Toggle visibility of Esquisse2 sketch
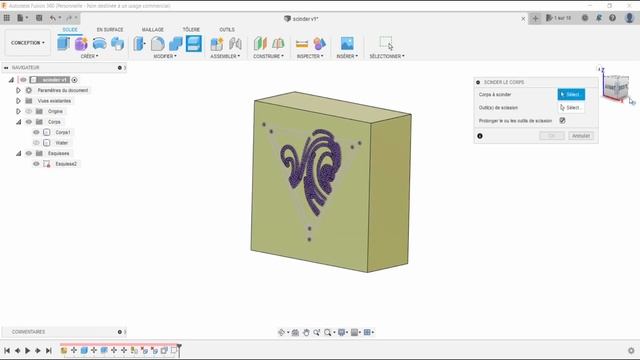Screen dimensions: 640x360 (x=36, y=164)
